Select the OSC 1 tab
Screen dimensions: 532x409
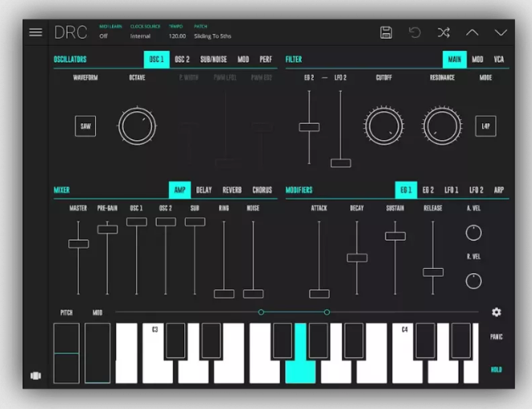(156, 60)
